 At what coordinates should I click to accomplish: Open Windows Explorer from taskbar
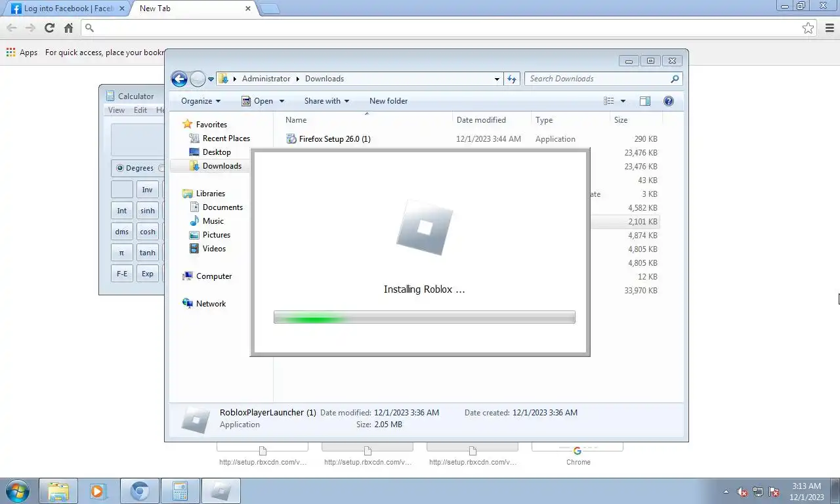(58, 491)
